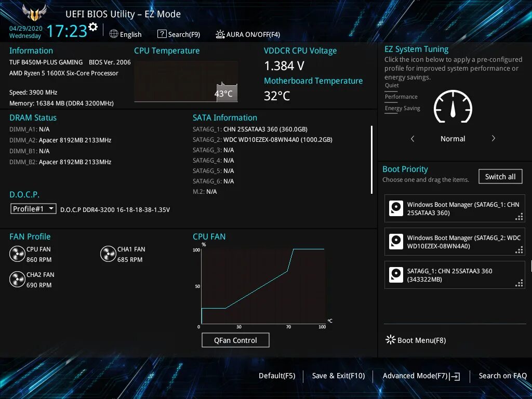The height and width of the screenshot is (399, 532).
Task: Switch to Advanced Mode(F7)
Action: coord(415,376)
